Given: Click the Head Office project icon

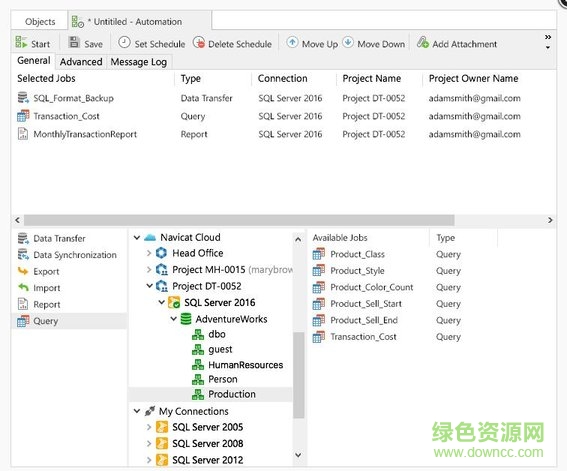Looking at the screenshot, I should click(x=161, y=253).
